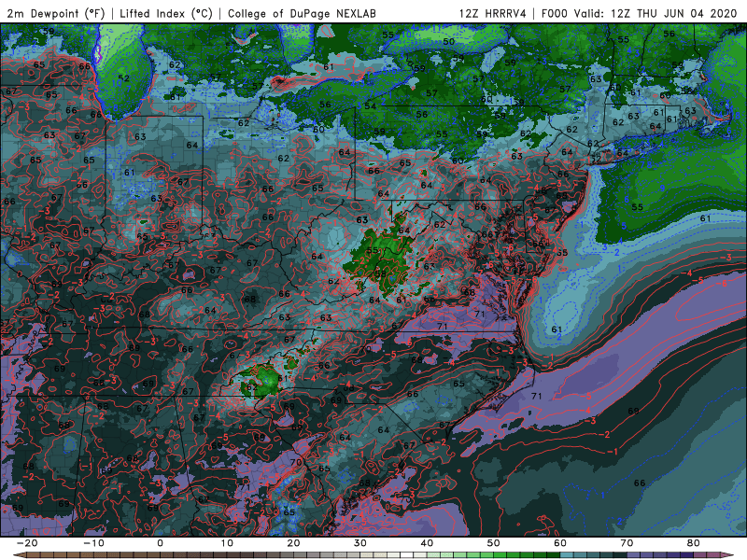Click the 0 label on the color scale
The height and width of the screenshot is (560, 747).
160,543
